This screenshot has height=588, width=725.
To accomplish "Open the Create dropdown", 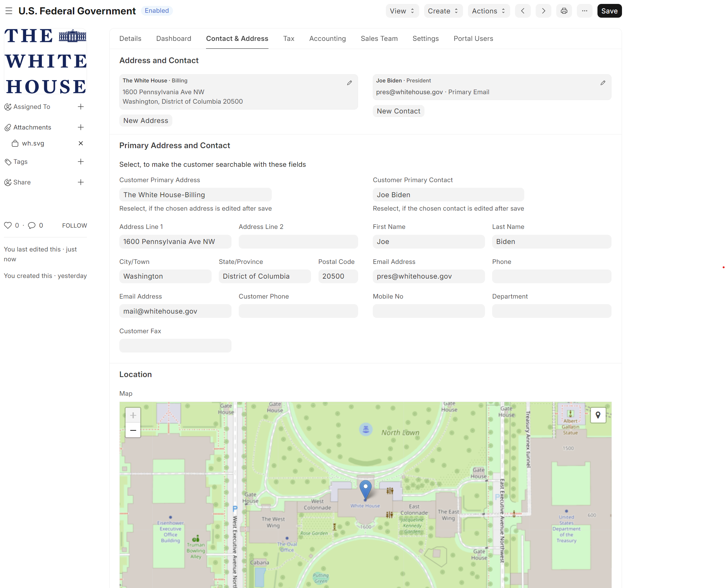I will tap(443, 11).
